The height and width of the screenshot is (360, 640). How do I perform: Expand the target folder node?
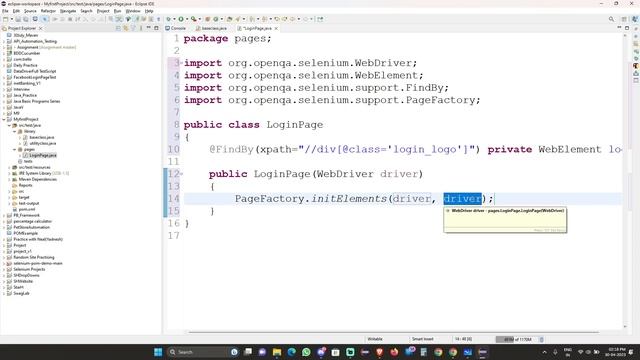9,197
